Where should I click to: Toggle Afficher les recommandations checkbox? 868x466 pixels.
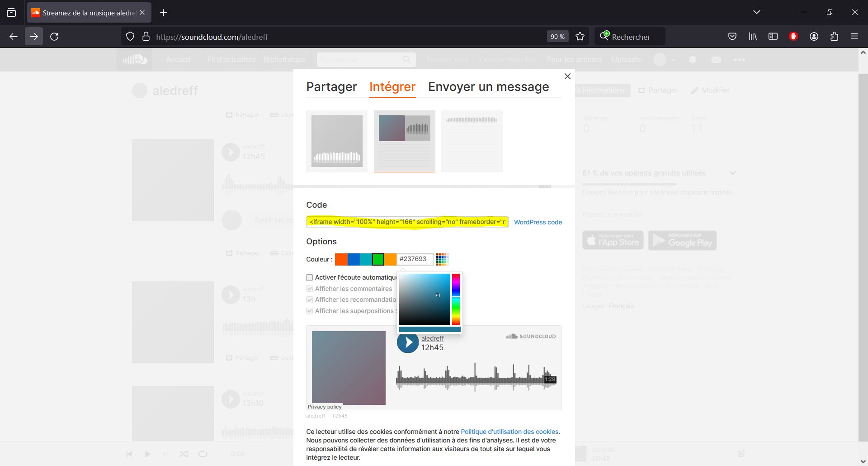[309, 300]
